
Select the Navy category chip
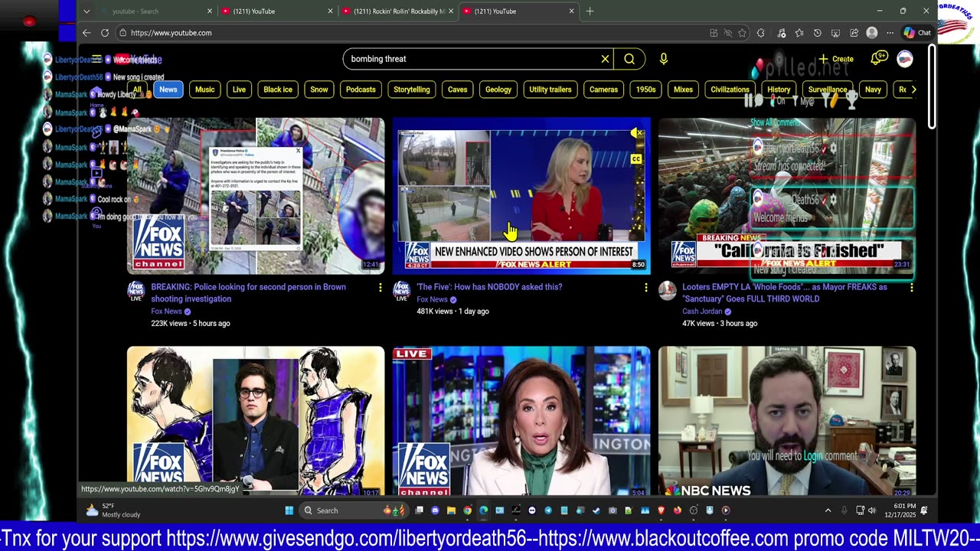click(x=873, y=90)
